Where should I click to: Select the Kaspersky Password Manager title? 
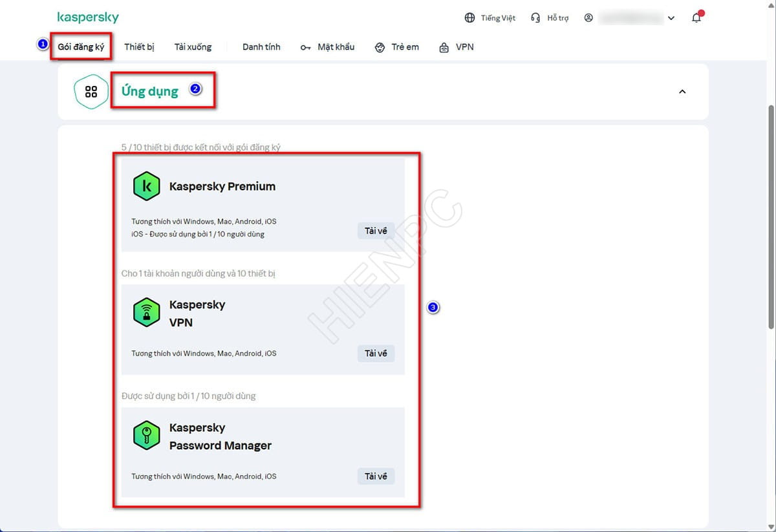pyautogui.click(x=221, y=436)
